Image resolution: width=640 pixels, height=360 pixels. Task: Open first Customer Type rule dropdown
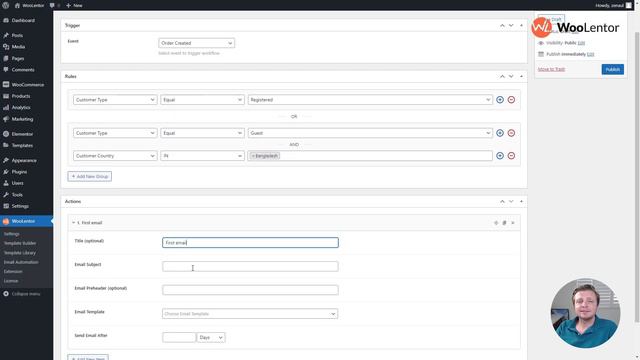click(x=115, y=100)
